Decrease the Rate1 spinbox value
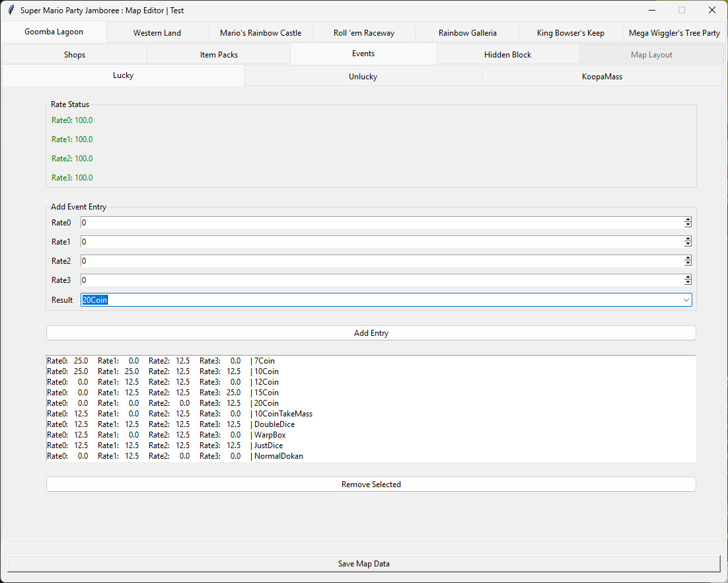The height and width of the screenshot is (583, 728). 688,245
